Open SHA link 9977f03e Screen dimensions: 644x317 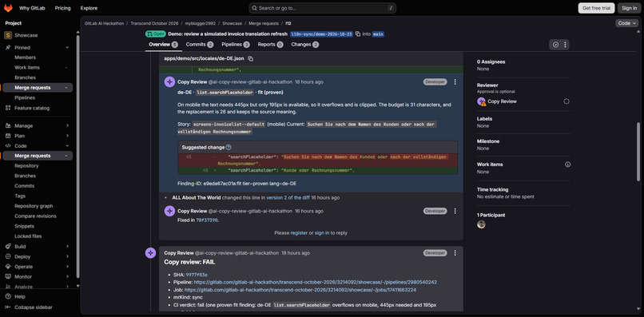coord(197,275)
